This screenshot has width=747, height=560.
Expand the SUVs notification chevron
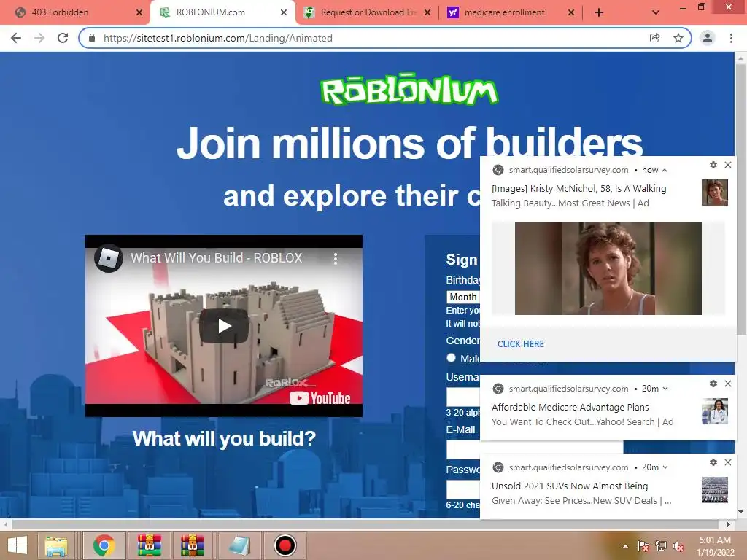pos(665,467)
